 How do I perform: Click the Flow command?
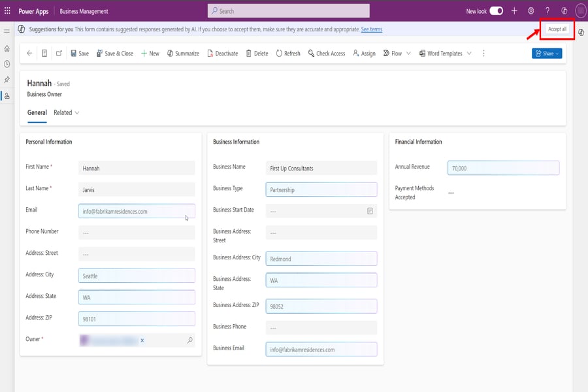[x=392, y=54]
